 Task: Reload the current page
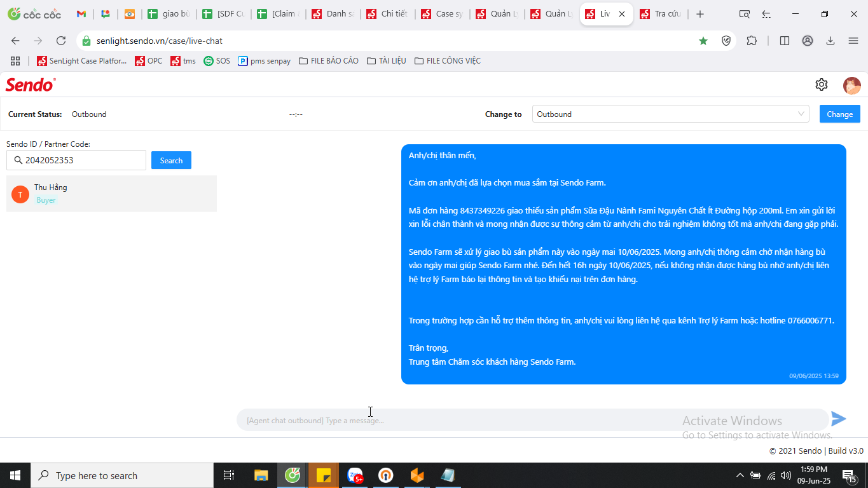pos(61,41)
